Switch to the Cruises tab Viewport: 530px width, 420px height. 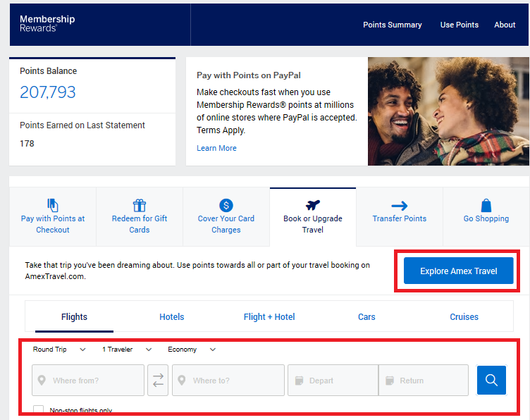click(x=464, y=317)
